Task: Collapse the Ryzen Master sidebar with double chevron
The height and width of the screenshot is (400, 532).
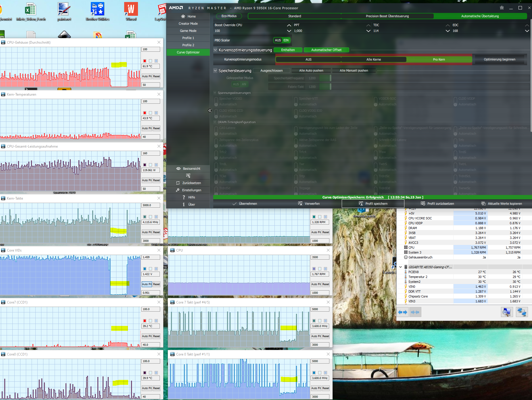Action: (x=210, y=111)
